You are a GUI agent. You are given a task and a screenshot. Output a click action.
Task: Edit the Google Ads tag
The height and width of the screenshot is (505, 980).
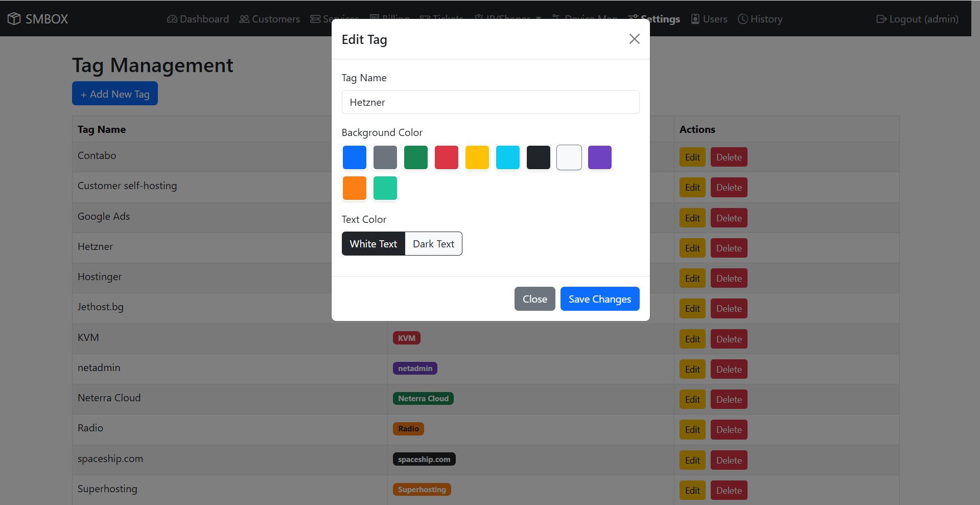pos(692,218)
